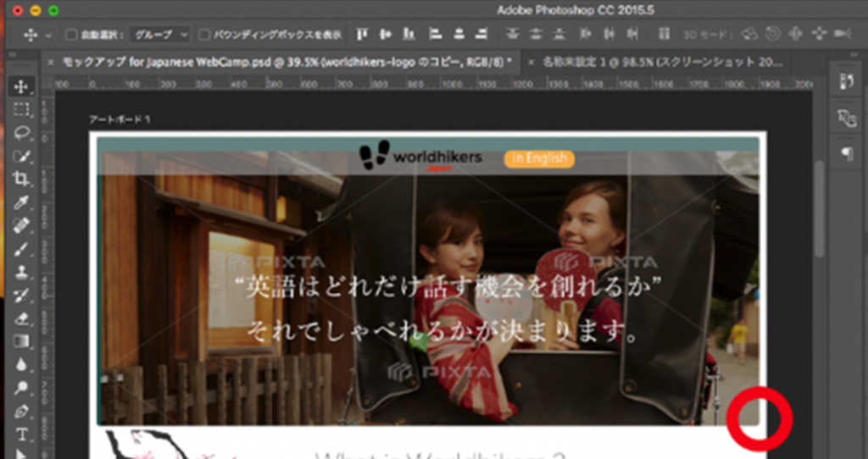Select the Clone Stamp tool
The height and width of the screenshot is (459, 868).
21,272
